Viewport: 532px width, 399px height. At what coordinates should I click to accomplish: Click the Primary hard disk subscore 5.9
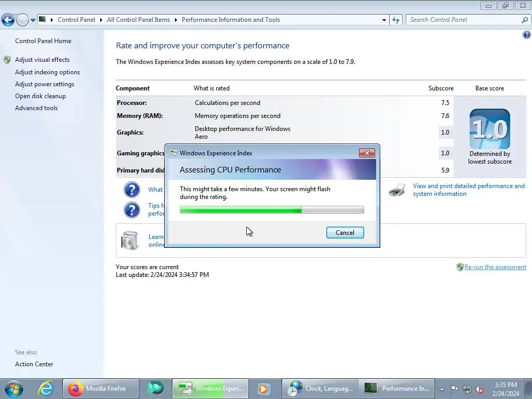[445, 170]
